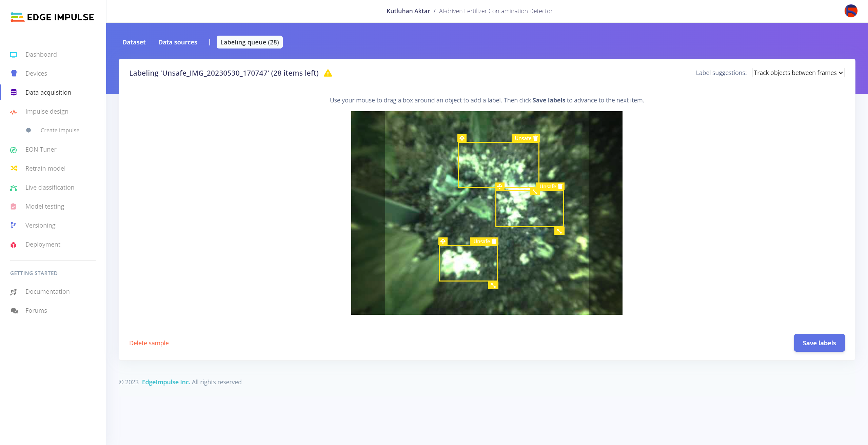The image size is (868, 445).
Task: Go to Deployment in sidebar
Action: (x=43, y=245)
